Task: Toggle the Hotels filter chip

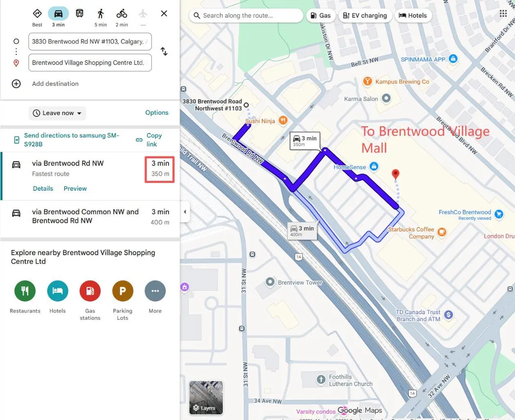Action: (413, 16)
